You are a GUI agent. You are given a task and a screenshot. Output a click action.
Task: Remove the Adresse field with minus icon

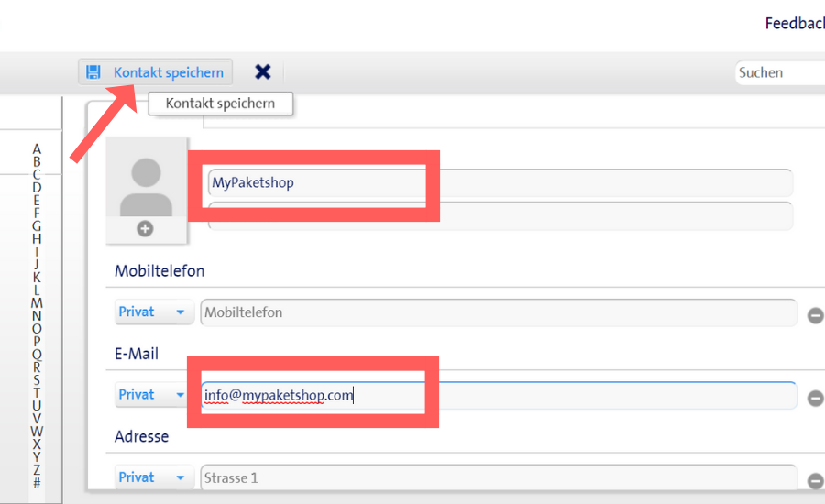(x=815, y=480)
